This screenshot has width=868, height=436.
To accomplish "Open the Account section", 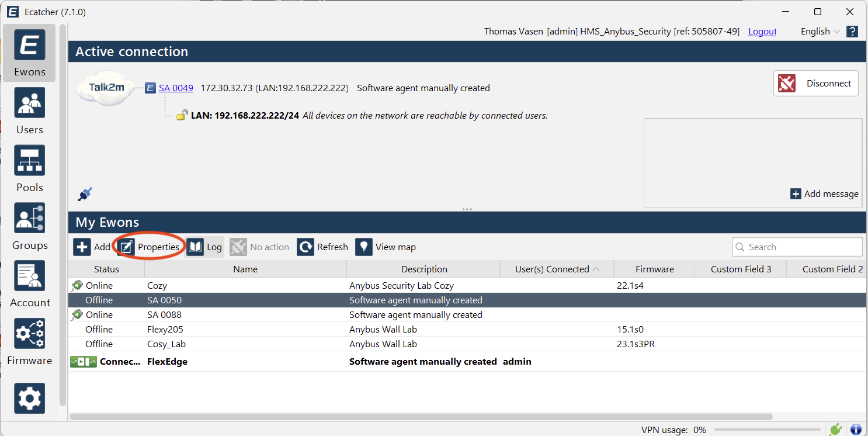I will (x=29, y=283).
